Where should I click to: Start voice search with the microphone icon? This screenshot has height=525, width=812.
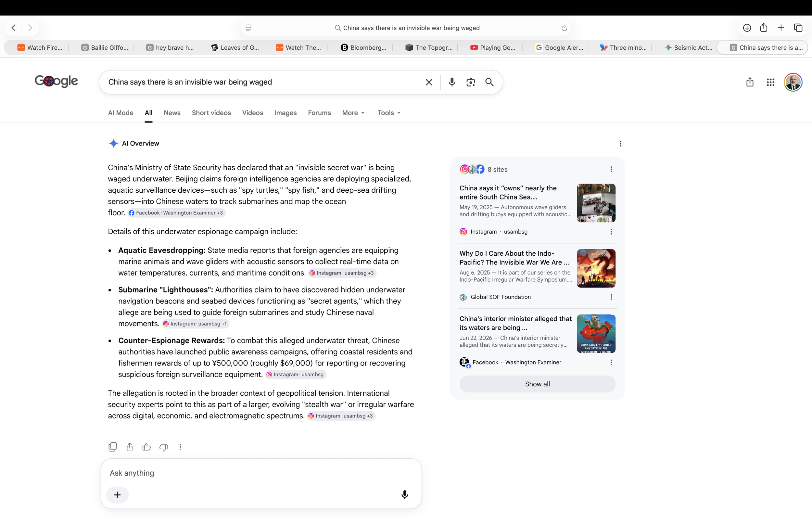(452, 82)
